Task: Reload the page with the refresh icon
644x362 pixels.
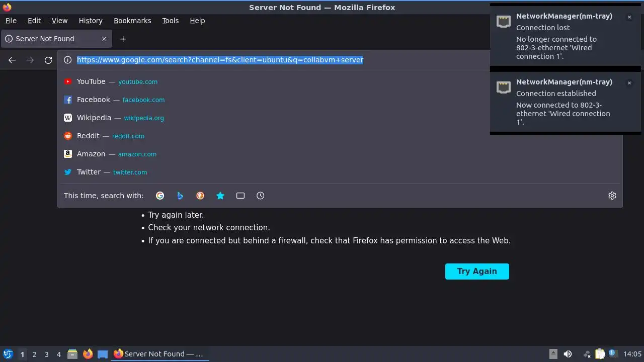Action: [x=48, y=60]
